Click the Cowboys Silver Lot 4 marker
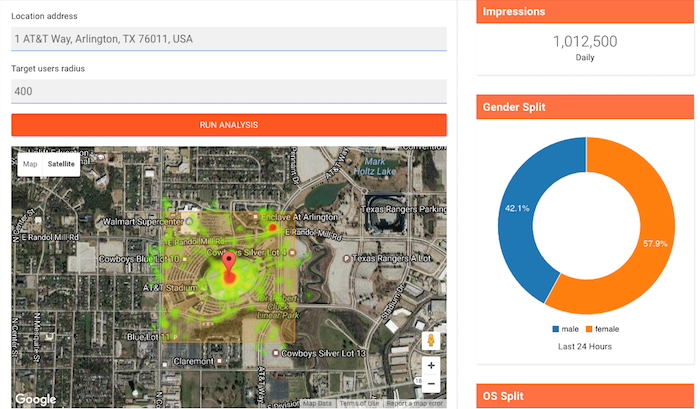Image resolution: width=700 pixels, height=409 pixels. point(292,253)
